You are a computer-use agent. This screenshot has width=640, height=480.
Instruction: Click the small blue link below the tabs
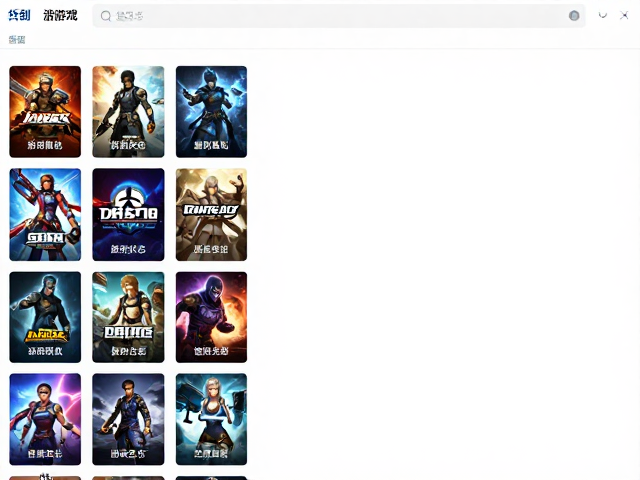click(17, 40)
